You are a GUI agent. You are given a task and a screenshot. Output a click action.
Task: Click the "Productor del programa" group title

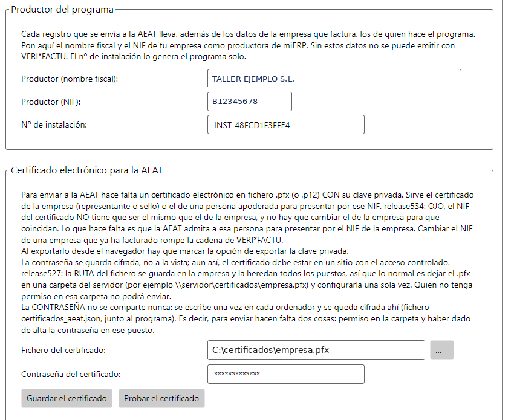62,10
